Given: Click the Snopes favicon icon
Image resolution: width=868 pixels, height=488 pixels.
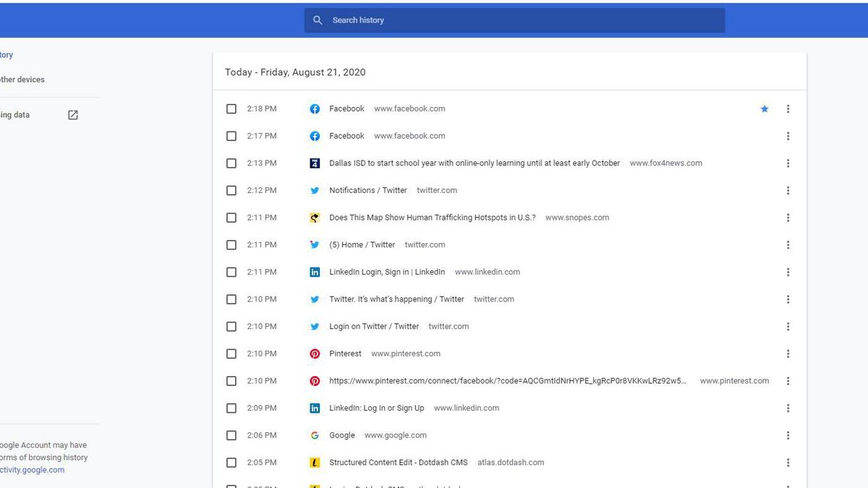Looking at the screenshot, I should 315,218.
